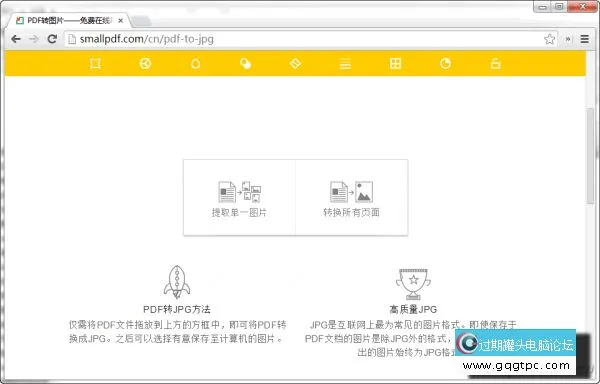The height and width of the screenshot is (384, 600).
Task: Go back with the browser back arrow
Action: 16,39
